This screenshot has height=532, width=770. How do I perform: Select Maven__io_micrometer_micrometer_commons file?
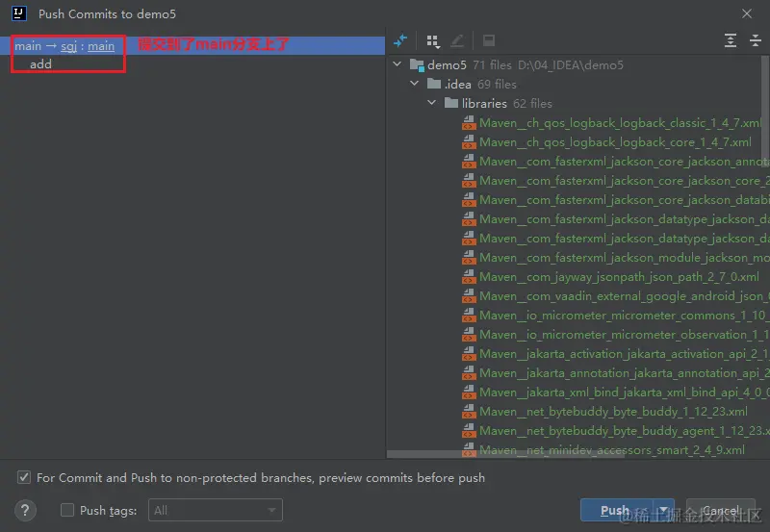[623, 316]
